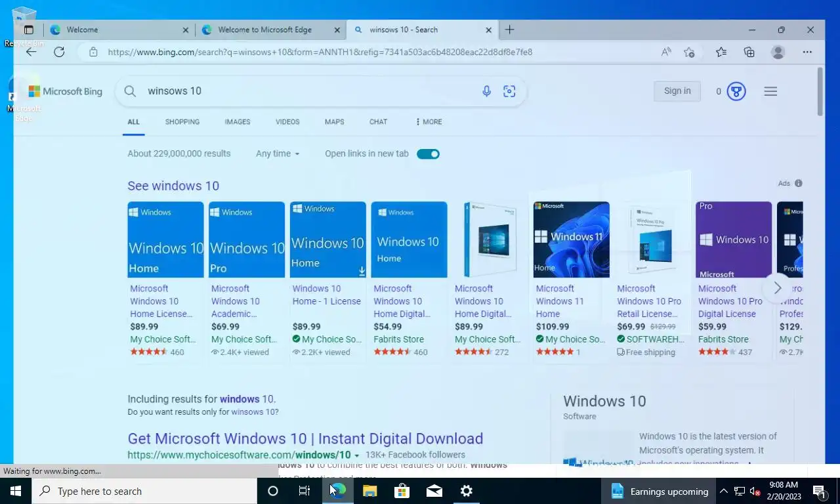840x504 pixels.
Task: Show next shopping results with arrow
Action: click(778, 288)
